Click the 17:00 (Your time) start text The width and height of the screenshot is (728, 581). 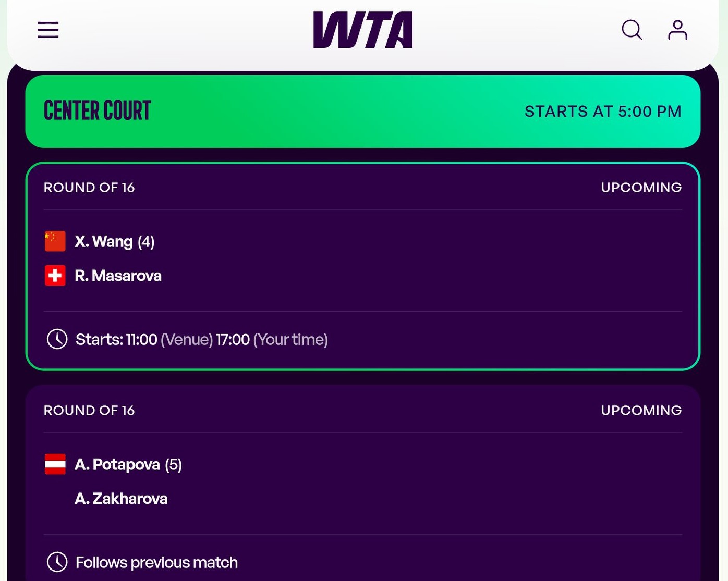(272, 340)
